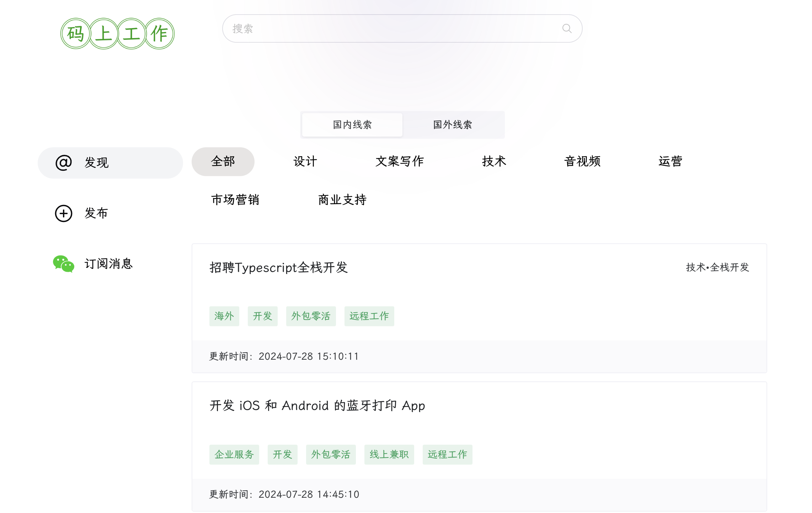Select the 全部 category filter
812x513 pixels.
tap(223, 162)
